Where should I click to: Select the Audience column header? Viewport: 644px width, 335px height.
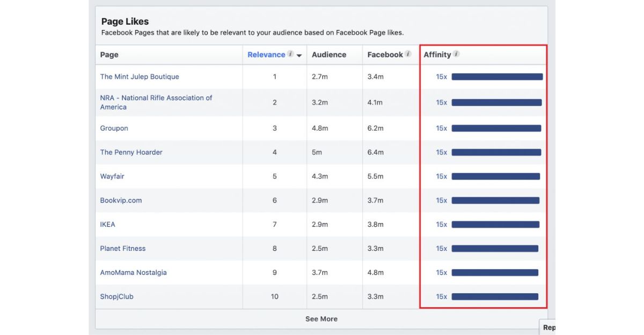(x=329, y=55)
